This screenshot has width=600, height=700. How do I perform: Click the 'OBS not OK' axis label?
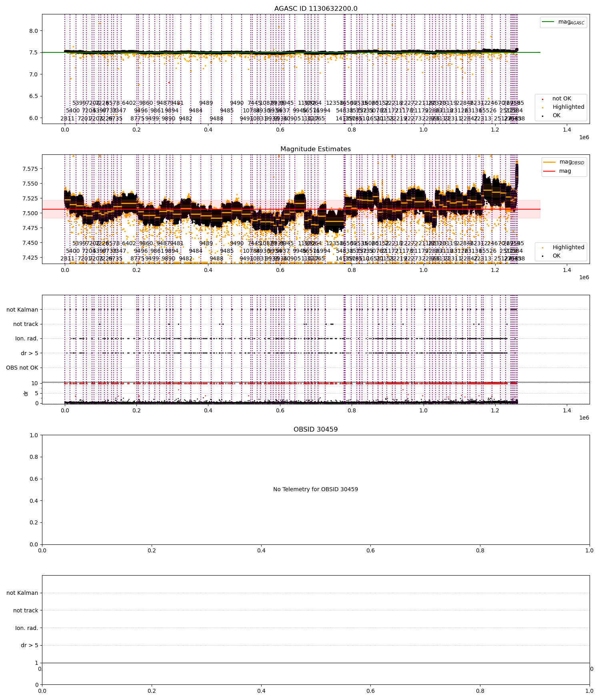(22, 368)
